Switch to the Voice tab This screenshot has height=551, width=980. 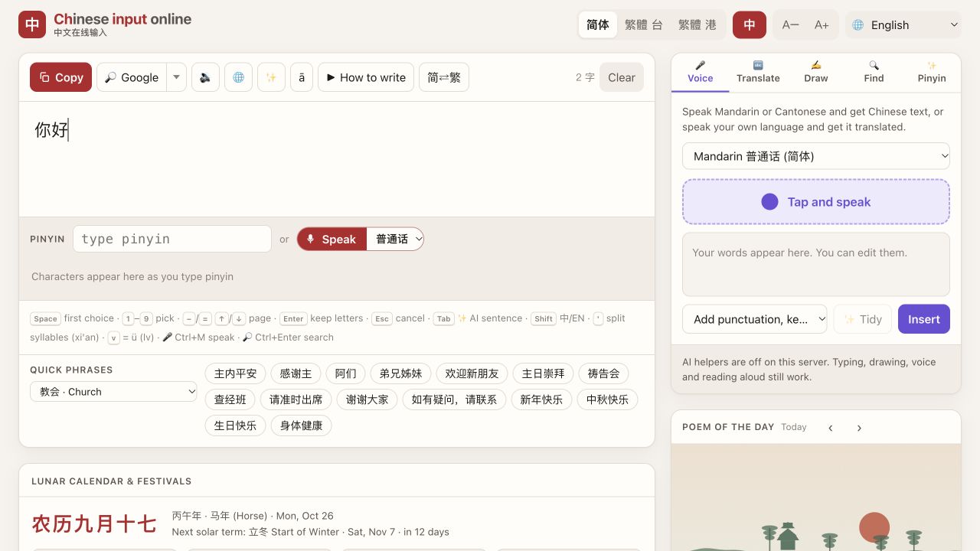tap(700, 72)
